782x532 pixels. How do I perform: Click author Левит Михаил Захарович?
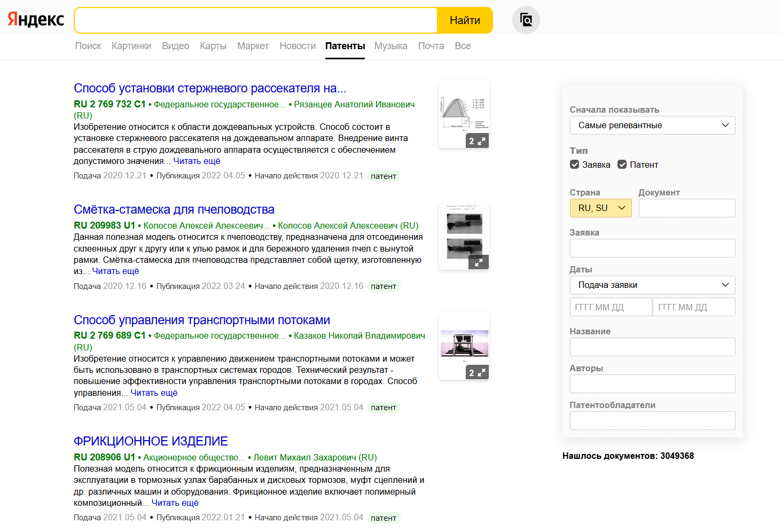tap(304, 457)
